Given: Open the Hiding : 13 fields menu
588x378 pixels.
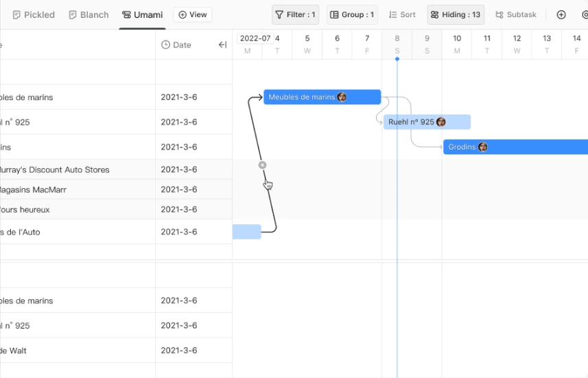Looking at the screenshot, I should [456, 14].
